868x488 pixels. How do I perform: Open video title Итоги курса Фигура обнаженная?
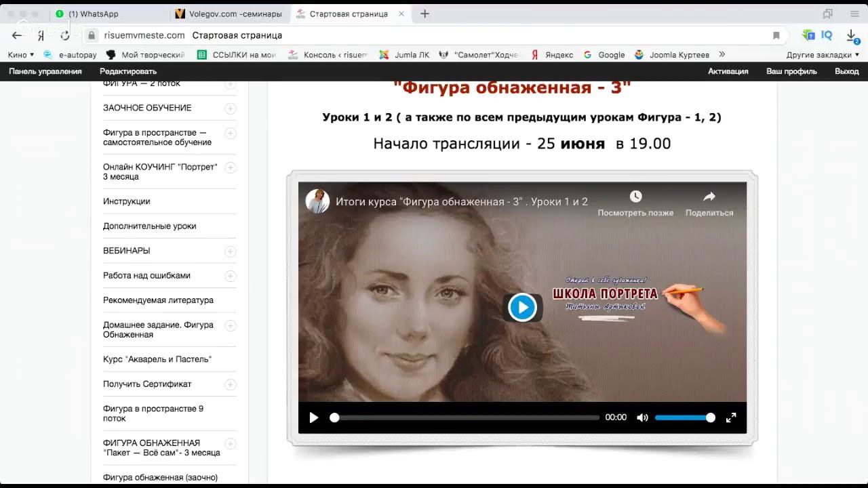pyautogui.click(x=462, y=201)
